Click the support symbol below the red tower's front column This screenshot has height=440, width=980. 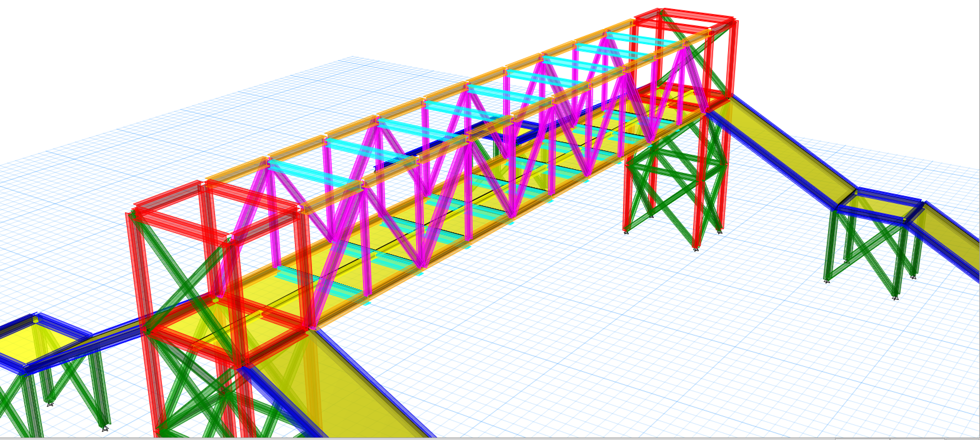696,250
